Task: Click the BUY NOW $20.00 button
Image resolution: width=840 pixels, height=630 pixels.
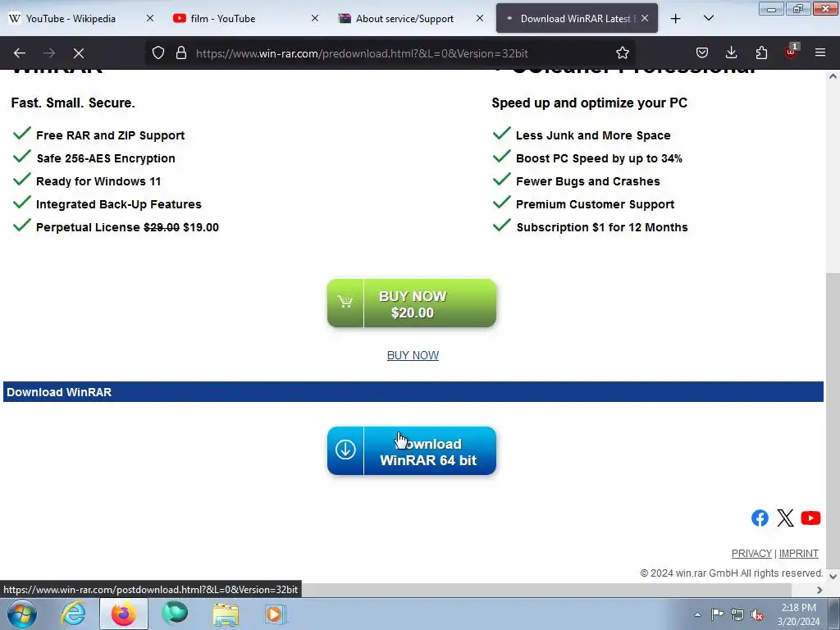Action: point(412,304)
